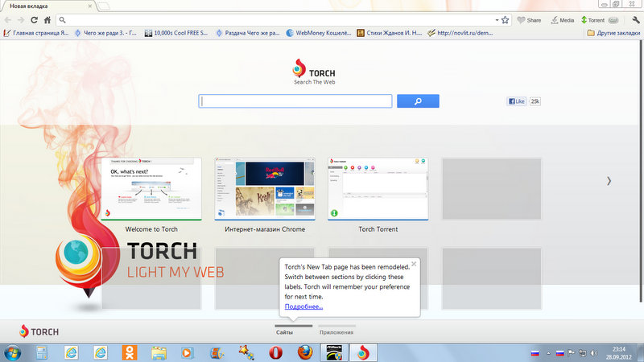644x362 pixels.
Task: Click 'Welcome to Torch' caption text
Action: pos(151,229)
